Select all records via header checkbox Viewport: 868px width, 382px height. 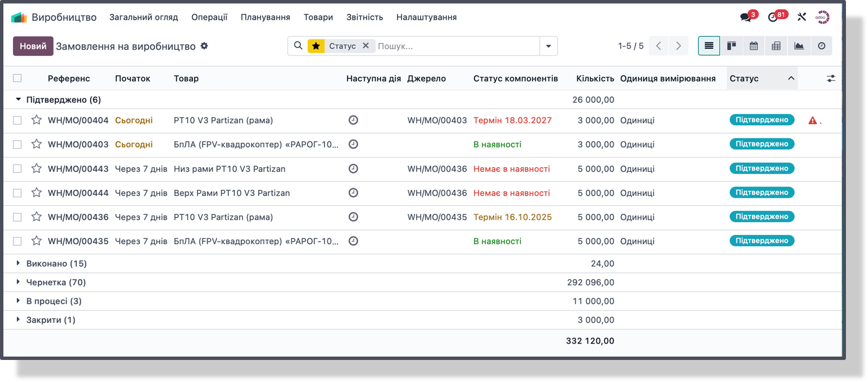[17, 78]
